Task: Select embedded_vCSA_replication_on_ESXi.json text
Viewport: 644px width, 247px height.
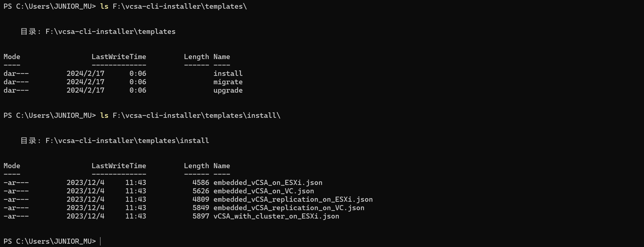Action: [x=293, y=199]
